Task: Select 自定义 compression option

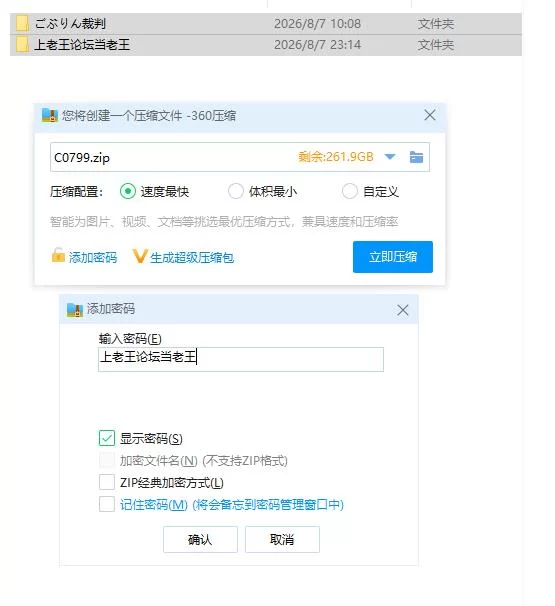Action: (349, 191)
